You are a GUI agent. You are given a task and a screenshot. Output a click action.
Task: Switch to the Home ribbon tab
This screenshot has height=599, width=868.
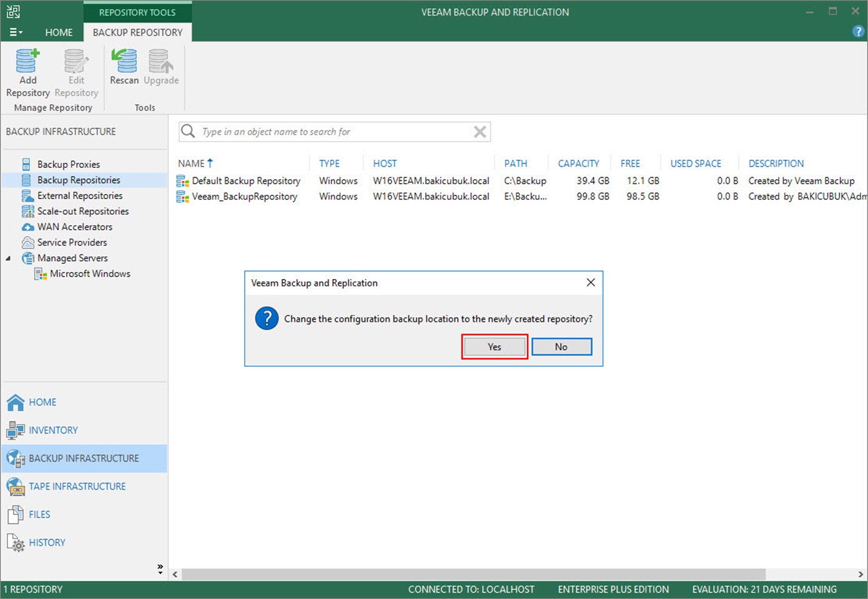[x=59, y=32]
